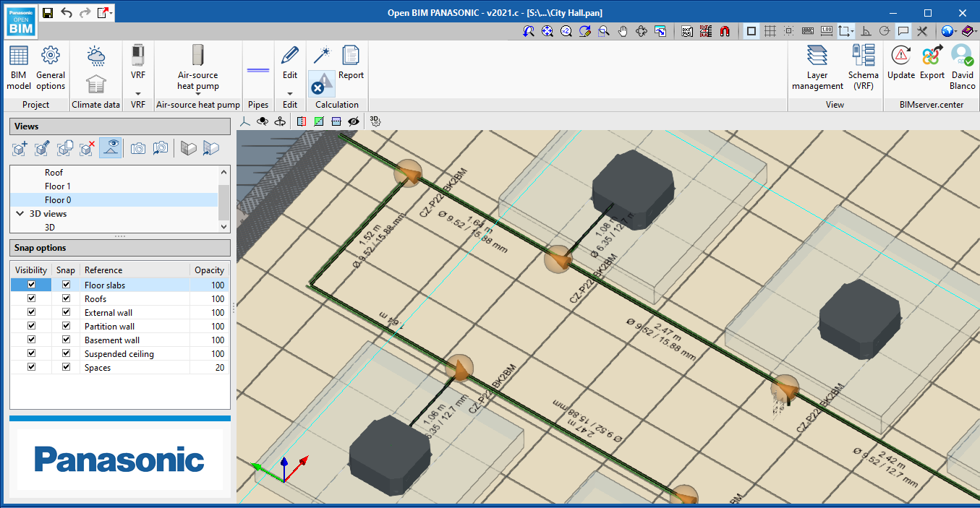980x508 pixels.
Task: Click the Redo arrow
Action: (x=85, y=13)
